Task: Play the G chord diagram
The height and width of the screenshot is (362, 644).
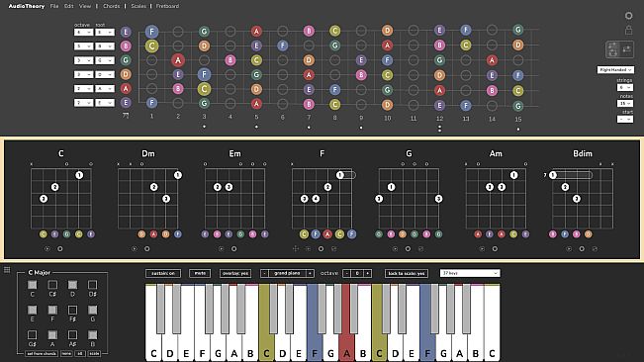Action: pos(395,248)
